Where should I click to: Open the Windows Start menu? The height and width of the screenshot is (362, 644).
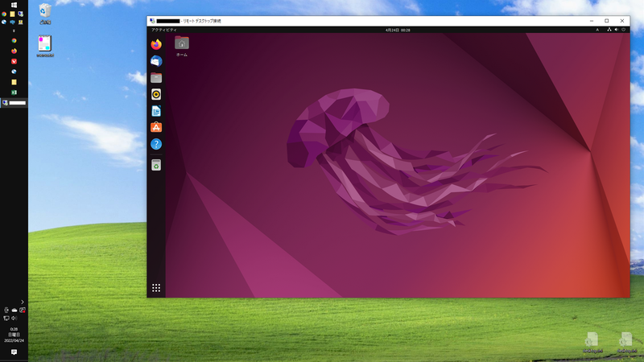click(x=14, y=5)
